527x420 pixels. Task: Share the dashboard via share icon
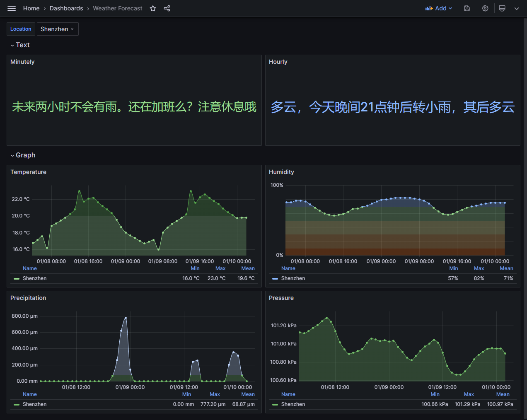[x=167, y=8]
